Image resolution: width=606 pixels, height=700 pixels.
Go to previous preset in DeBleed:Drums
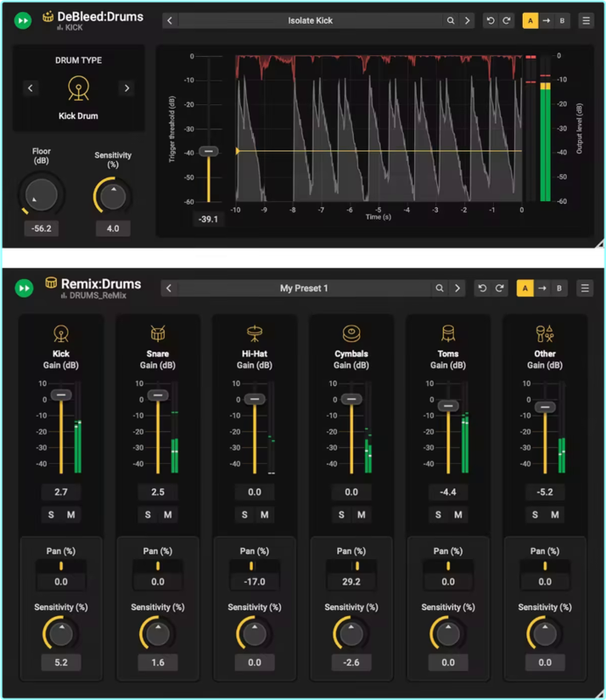pos(169,20)
